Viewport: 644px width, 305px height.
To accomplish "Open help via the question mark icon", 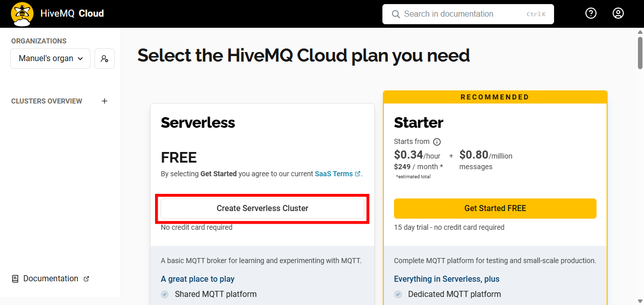I will pos(591,13).
